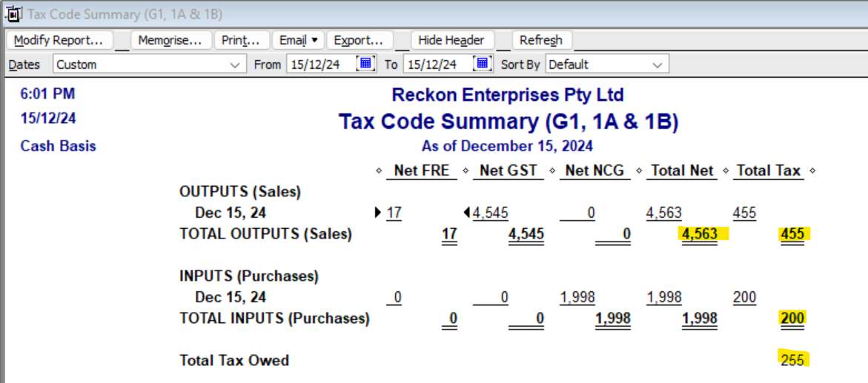Click Inputs Dec 15 Net NCG value 1,998
This screenshot has width=868, height=383.
(577, 298)
